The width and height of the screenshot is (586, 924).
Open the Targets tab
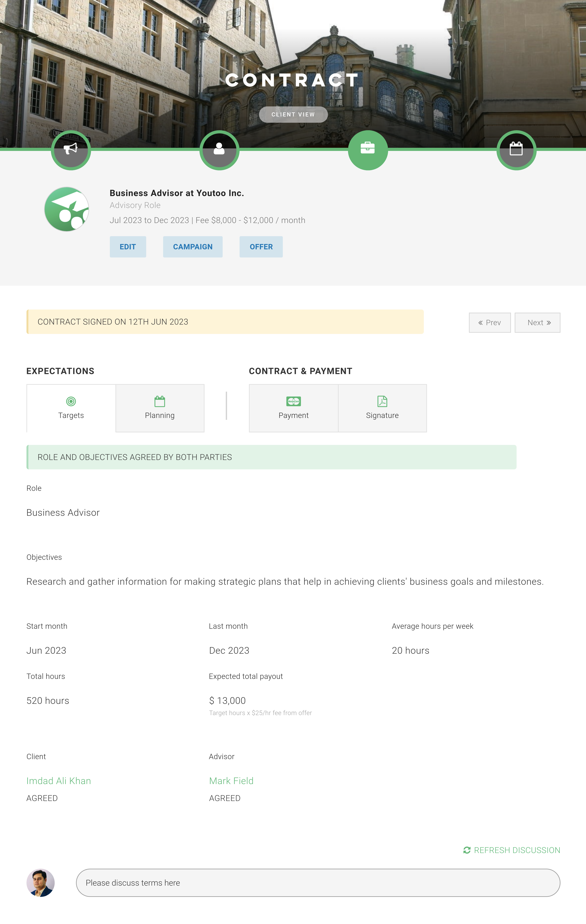point(71,408)
